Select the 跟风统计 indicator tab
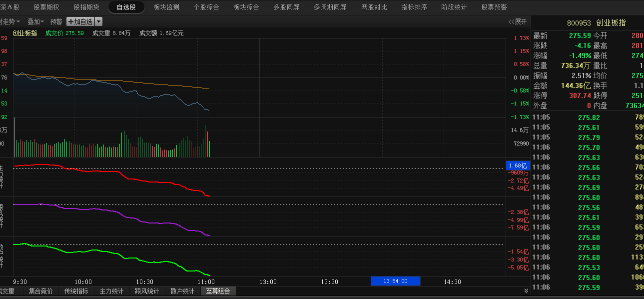The height and width of the screenshot is (299, 644). [x=147, y=291]
